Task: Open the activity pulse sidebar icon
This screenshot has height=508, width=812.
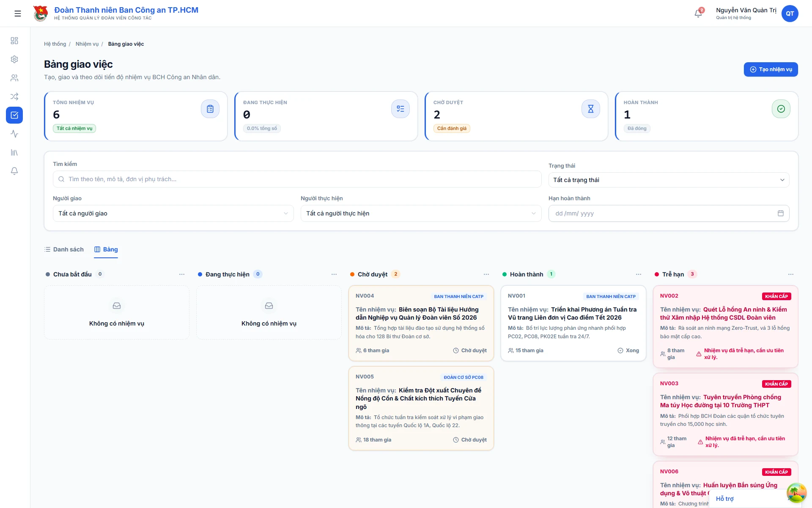Action: click(x=14, y=134)
